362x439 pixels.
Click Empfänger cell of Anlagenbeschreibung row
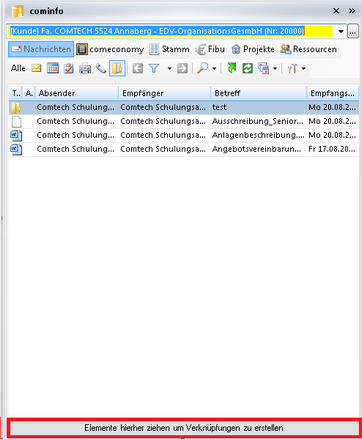click(x=163, y=135)
